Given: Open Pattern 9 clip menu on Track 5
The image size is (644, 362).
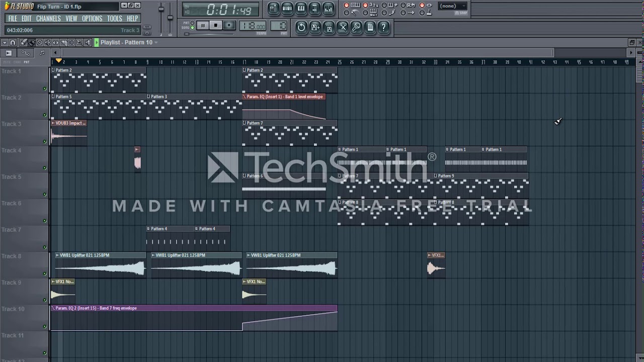Looking at the screenshot, I should click(x=436, y=176).
